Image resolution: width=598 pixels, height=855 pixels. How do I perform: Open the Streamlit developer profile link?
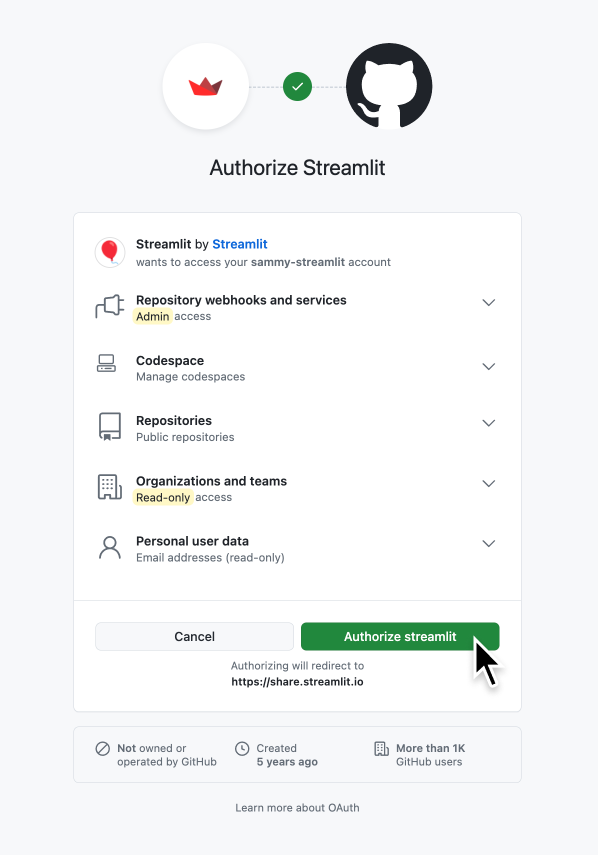tap(239, 243)
